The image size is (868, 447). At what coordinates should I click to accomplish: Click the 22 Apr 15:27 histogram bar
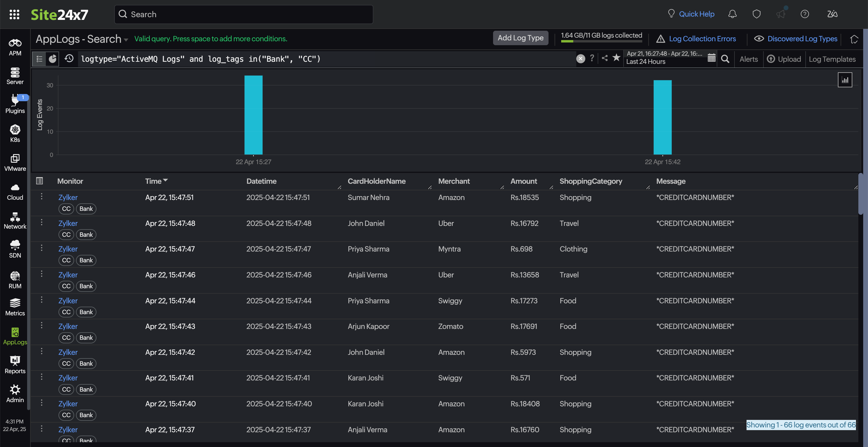tap(253, 115)
